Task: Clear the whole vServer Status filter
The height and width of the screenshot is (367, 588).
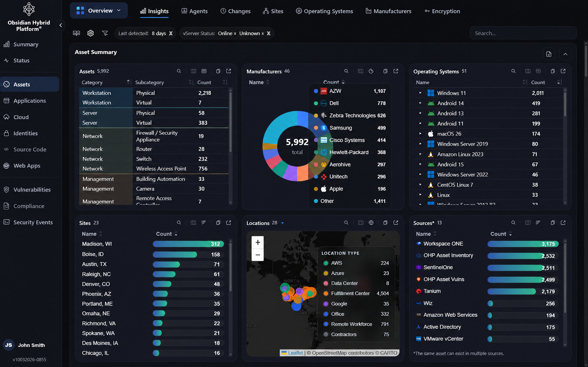Action: click(269, 33)
